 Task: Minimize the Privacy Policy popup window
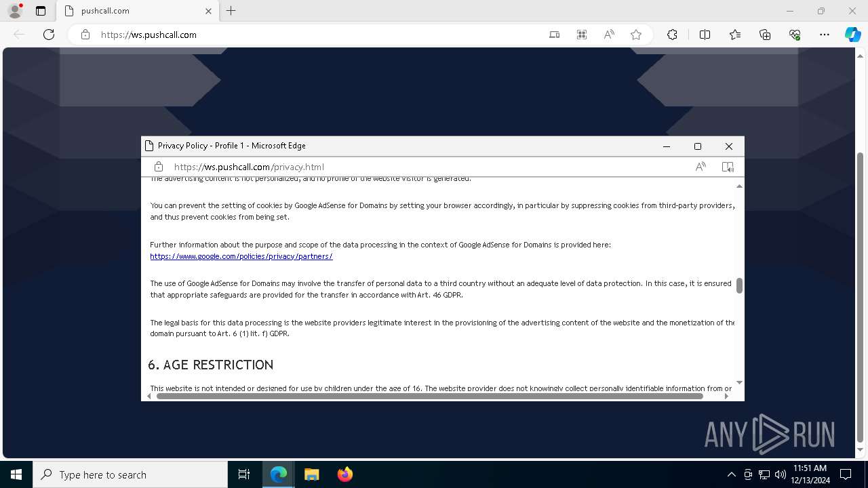[667, 146]
